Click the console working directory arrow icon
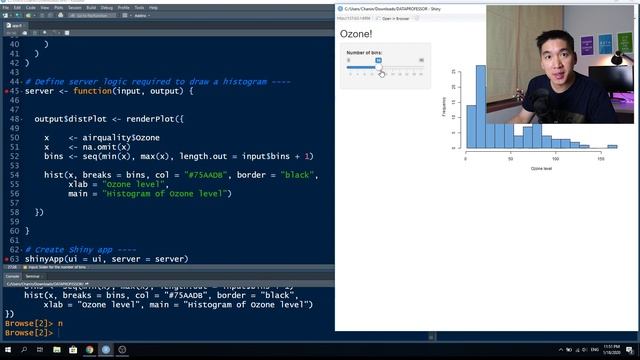Viewport: 640px width, 360px height. pyautogui.click(x=87, y=284)
